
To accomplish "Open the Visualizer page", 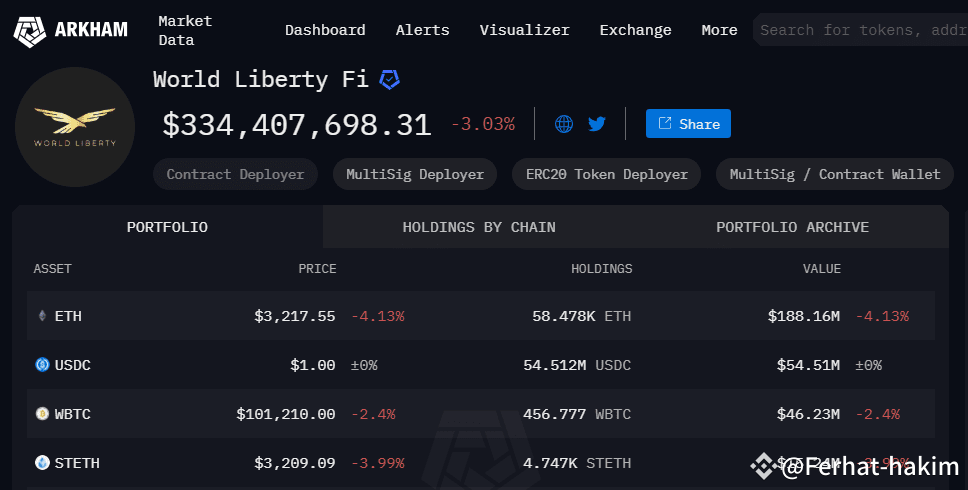I will (525, 30).
